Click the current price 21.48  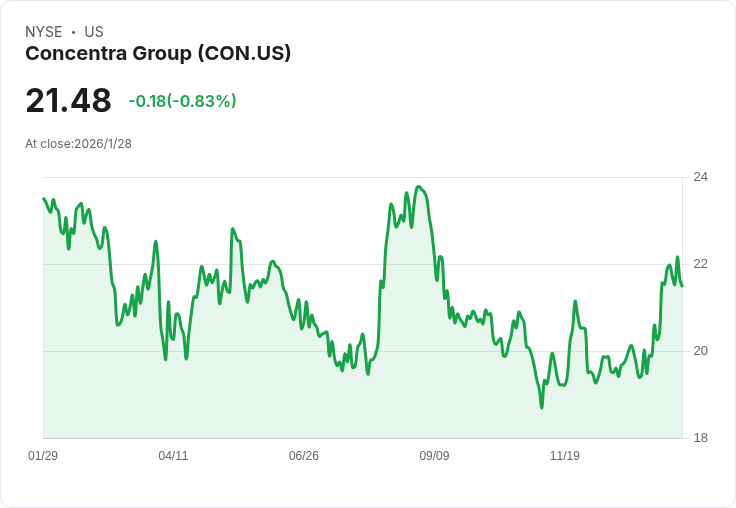[x=68, y=101]
